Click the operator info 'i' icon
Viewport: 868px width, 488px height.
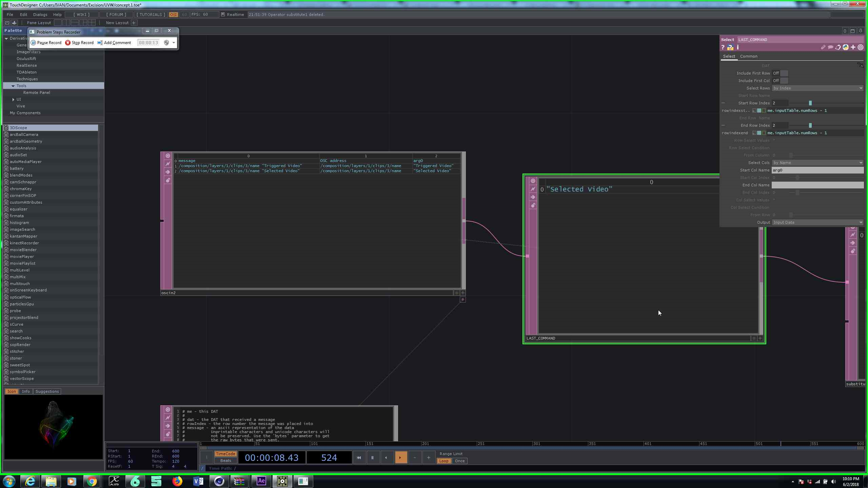[738, 47]
